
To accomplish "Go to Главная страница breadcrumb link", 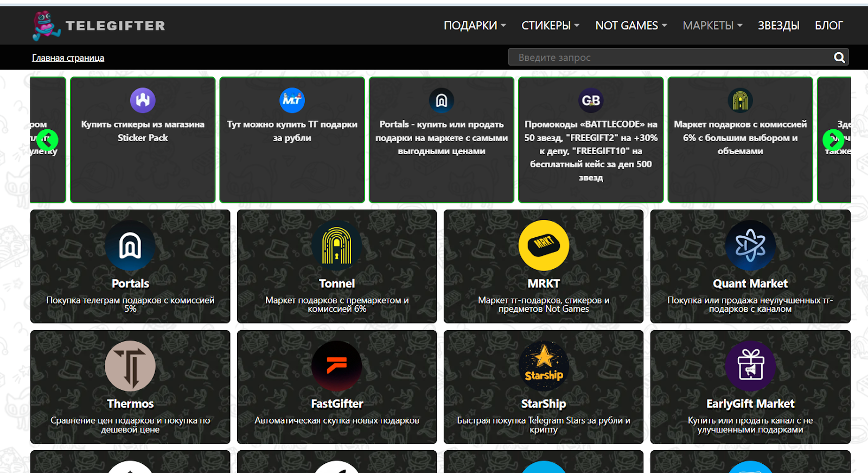I will click(68, 58).
